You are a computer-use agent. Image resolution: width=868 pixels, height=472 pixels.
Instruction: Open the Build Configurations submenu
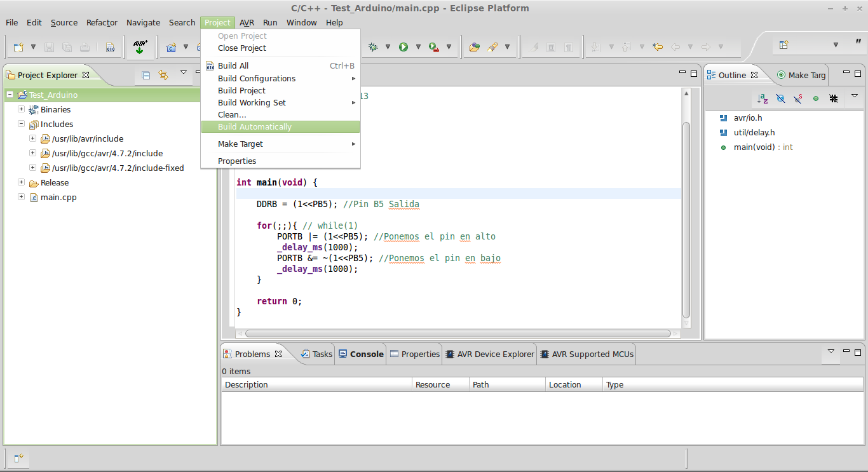[x=280, y=79]
